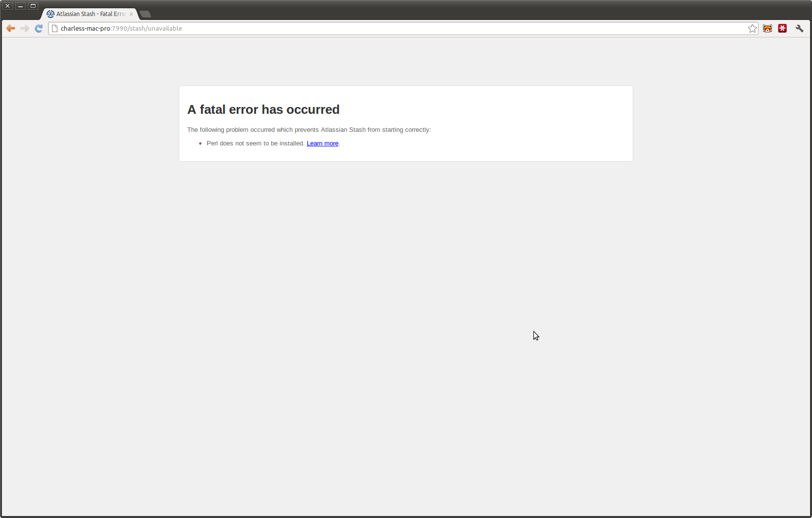Click the page icon in the address bar
The image size is (812, 518).
55,28
